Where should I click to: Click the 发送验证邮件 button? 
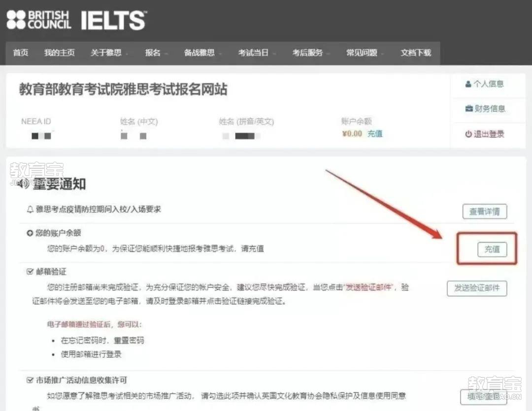pyautogui.click(x=477, y=288)
